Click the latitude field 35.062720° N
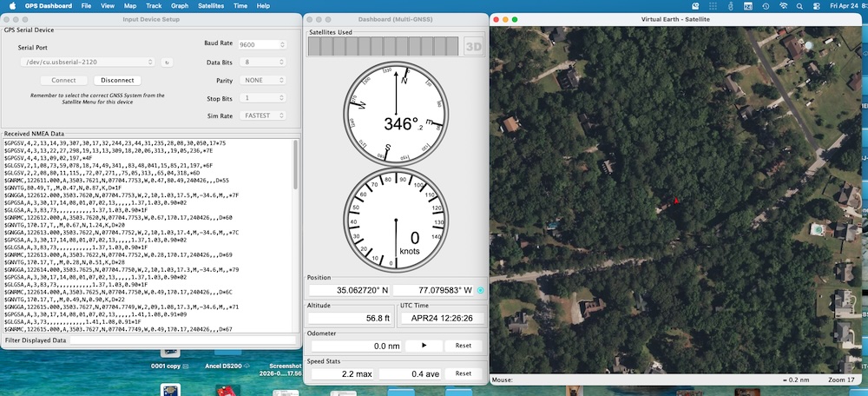Screen dimensions: 868x396 349,290
